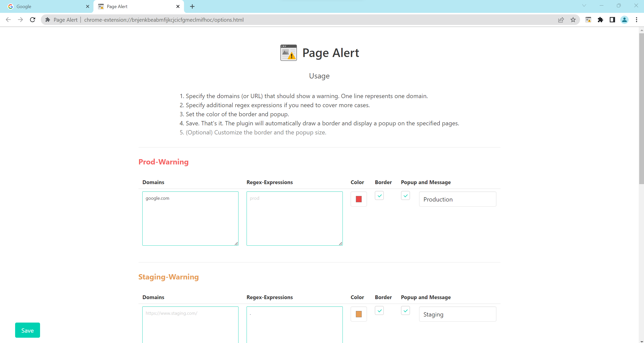Screen dimensions: 644x343
Task: Uncheck the Prod-Warning Popup checkbox
Action: (x=405, y=195)
